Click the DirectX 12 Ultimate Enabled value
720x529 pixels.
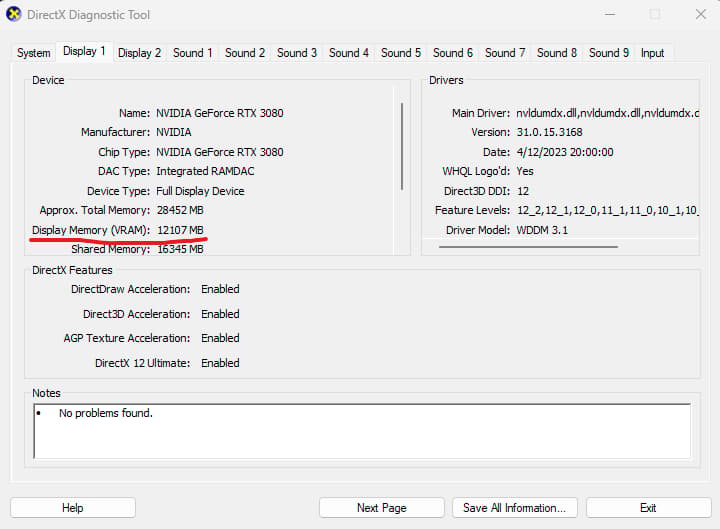click(x=220, y=363)
